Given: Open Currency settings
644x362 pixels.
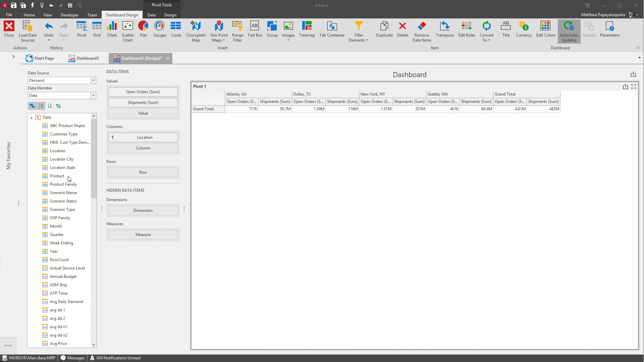Looking at the screenshot, I should [x=524, y=29].
